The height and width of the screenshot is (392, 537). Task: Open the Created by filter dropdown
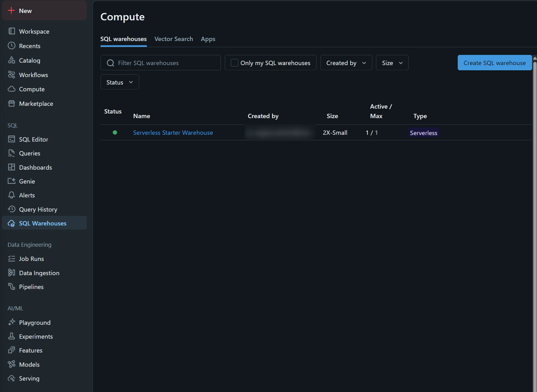click(346, 63)
